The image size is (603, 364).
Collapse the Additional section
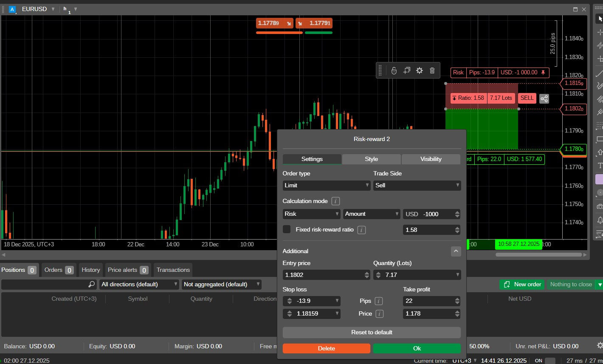(x=456, y=251)
